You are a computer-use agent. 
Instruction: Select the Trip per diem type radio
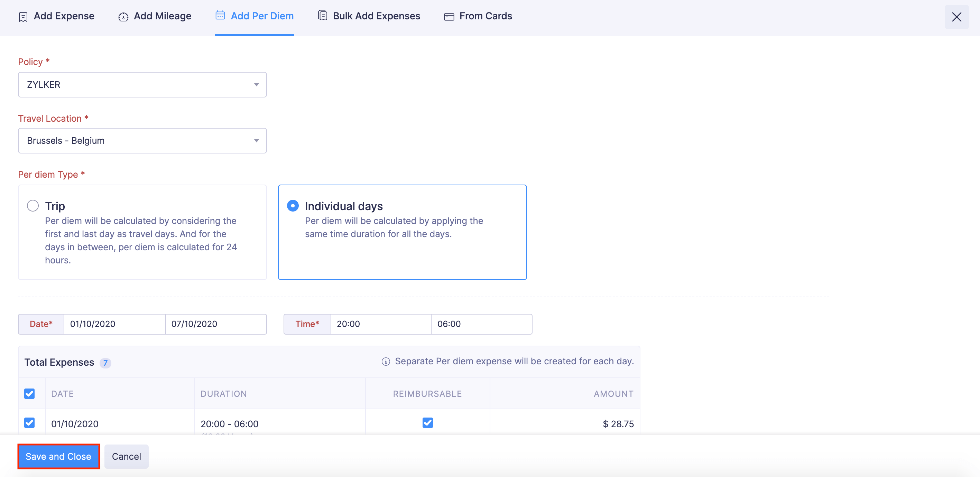[x=33, y=206]
